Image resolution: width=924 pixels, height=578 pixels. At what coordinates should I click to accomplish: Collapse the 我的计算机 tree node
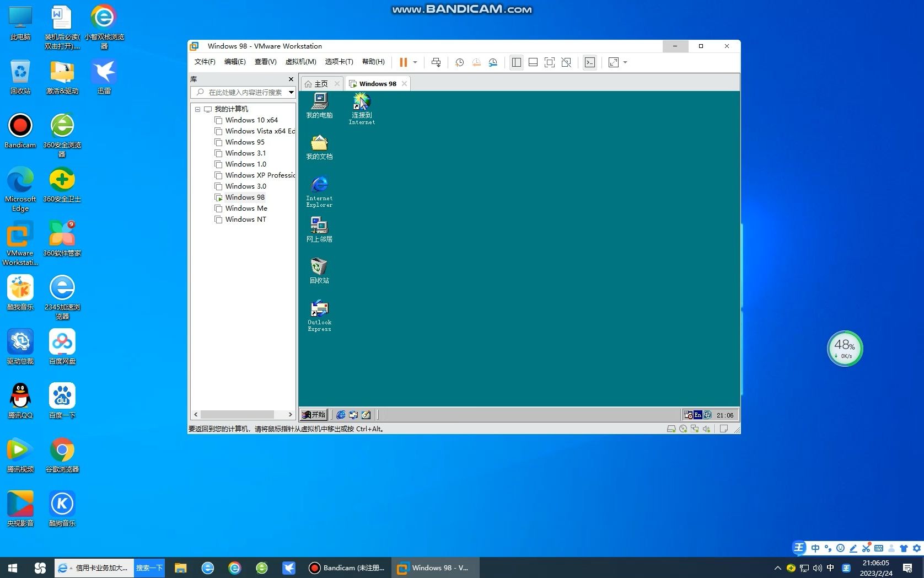point(198,109)
